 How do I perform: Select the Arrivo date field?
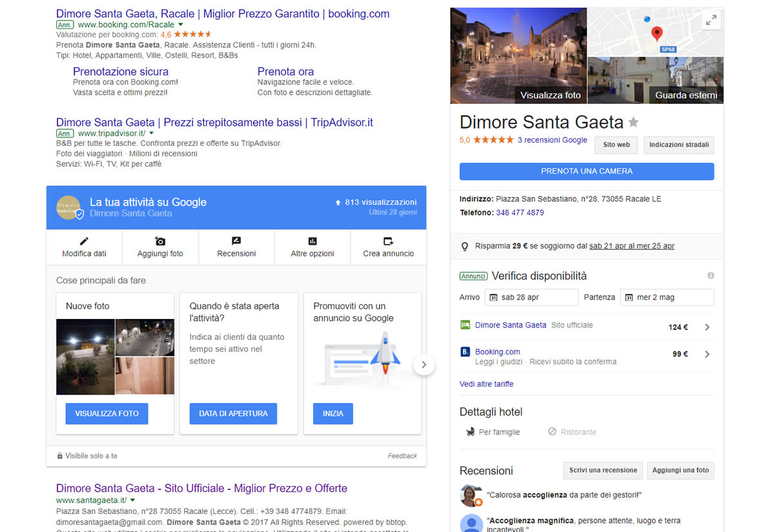point(532,298)
